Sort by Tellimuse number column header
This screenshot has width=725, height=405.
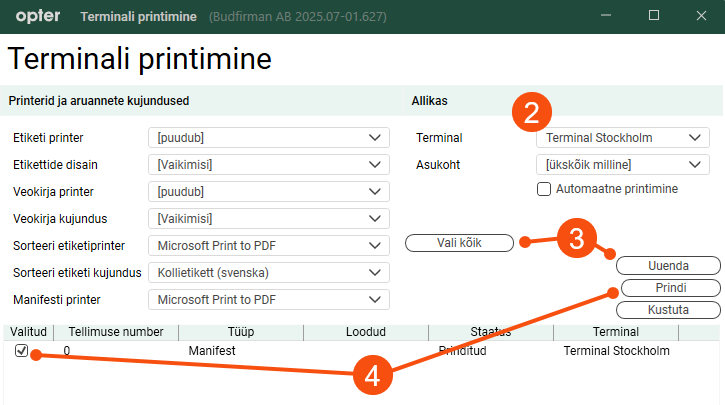click(x=116, y=333)
